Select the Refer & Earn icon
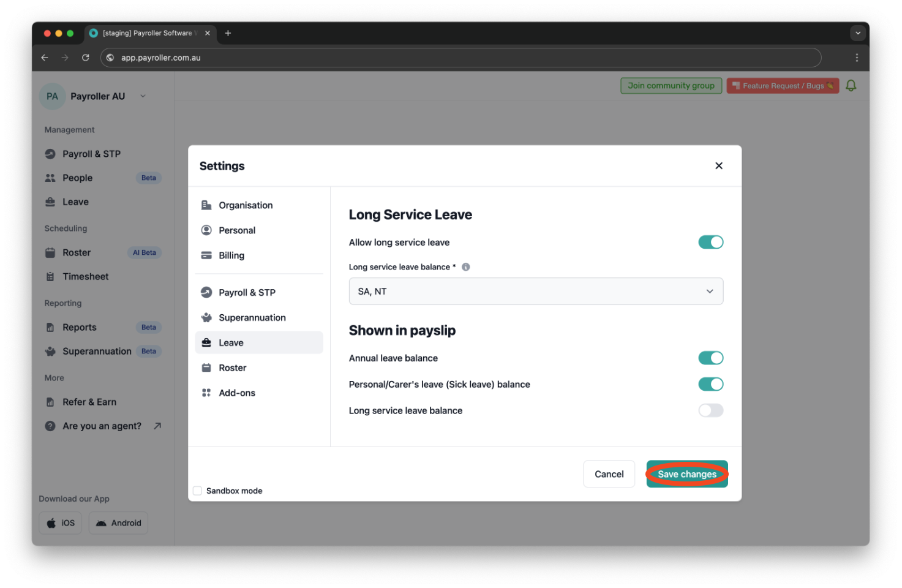Image resolution: width=902 pixels, height=588 pixels. tap(50, 402)
